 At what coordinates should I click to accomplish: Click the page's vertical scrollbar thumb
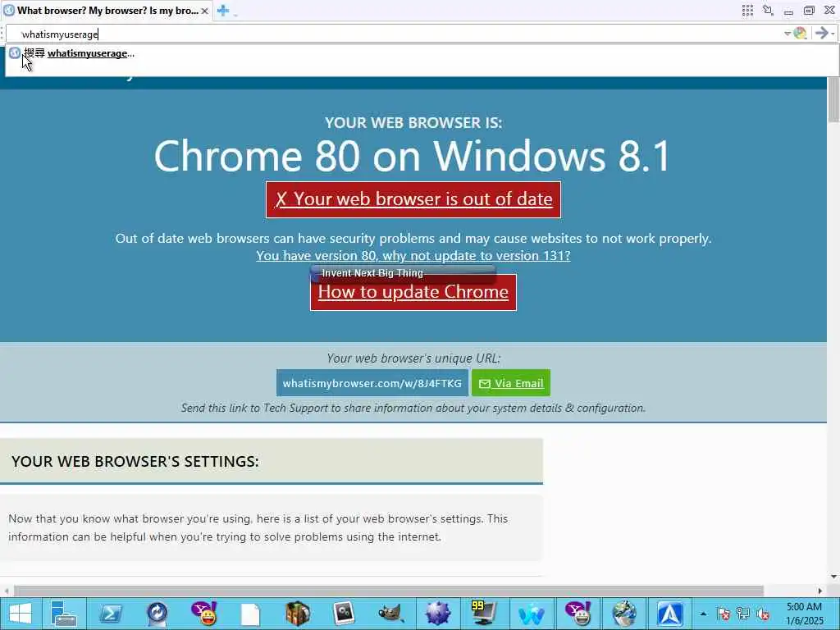click(833, 99)
